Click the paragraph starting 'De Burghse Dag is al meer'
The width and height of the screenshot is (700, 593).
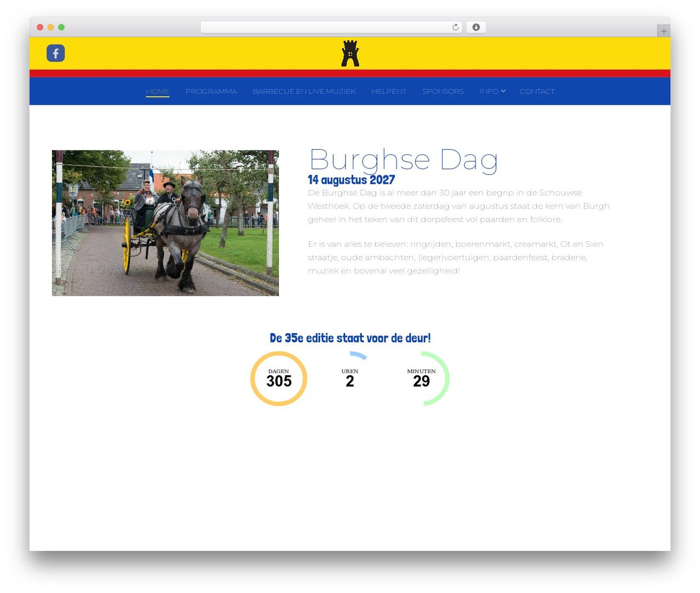[x=459, y=206]
